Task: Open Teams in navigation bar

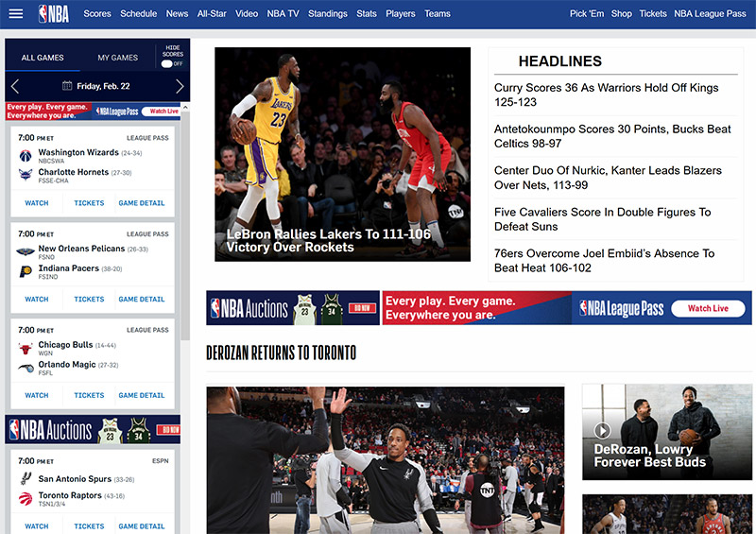Action: click(x=438, y=14)
